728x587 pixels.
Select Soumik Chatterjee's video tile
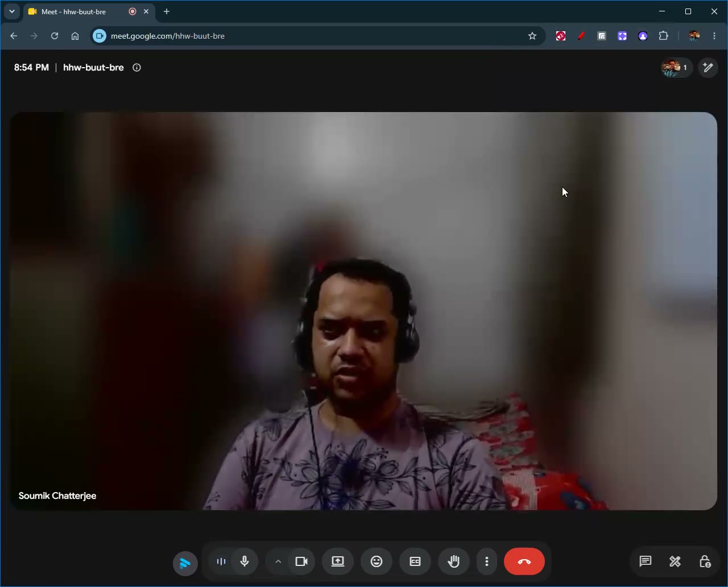pyautogui.click(x=364, y=311)
